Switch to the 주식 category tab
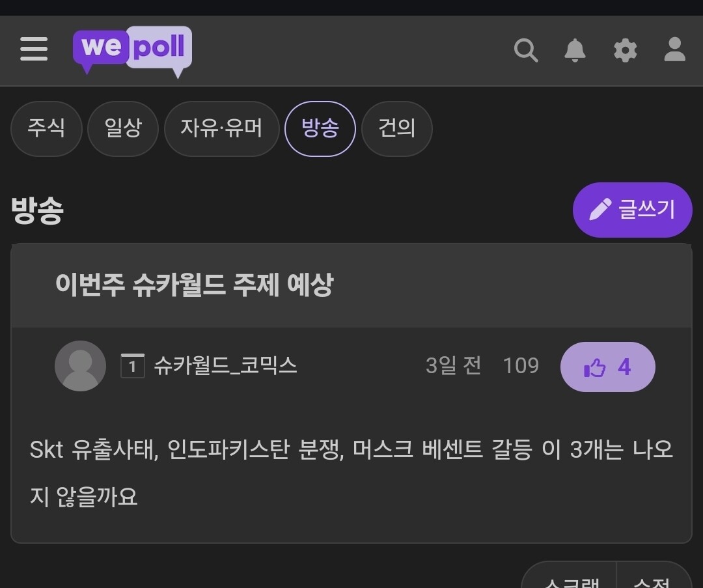Screen dimensions: 703x588 (46, 128)
